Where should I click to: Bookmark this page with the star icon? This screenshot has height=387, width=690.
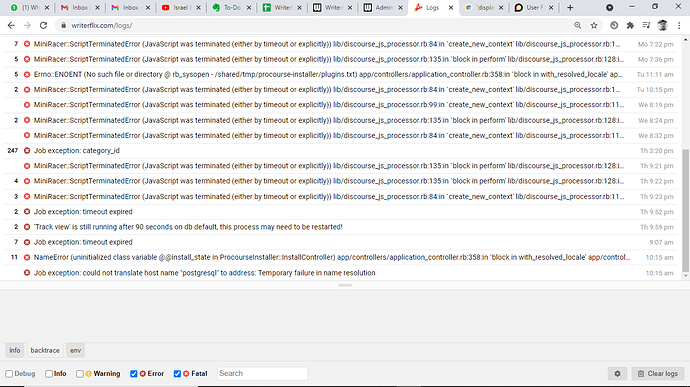(594, 26)
